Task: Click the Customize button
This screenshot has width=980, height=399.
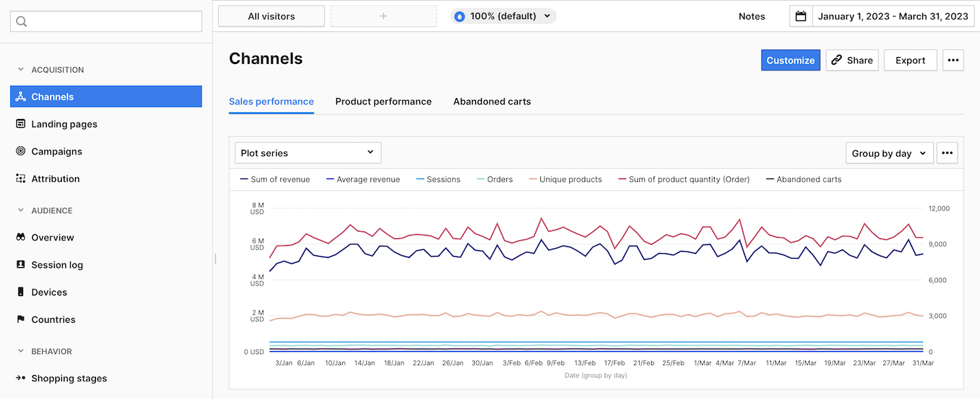Action: 790,60
